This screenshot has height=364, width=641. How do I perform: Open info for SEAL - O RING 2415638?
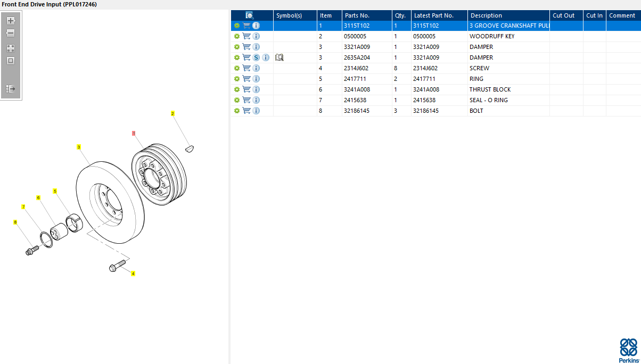[x=256, y=100]
